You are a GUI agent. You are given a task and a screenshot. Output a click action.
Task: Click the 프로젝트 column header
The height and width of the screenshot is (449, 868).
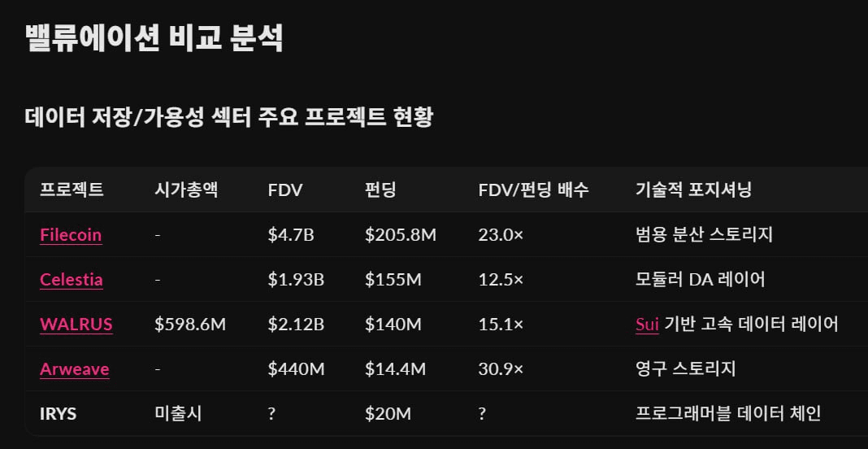pos(72,190)
